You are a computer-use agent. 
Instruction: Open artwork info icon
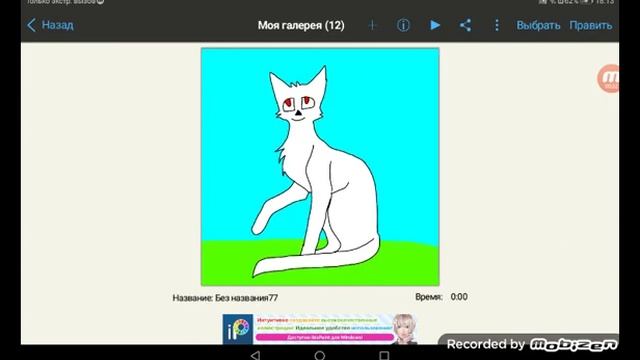point(403,25)
